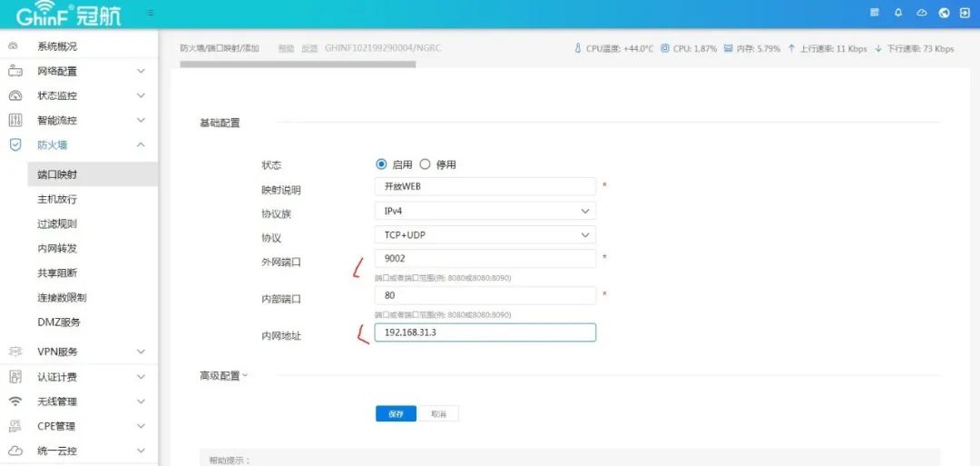Click the 外网端口 field showing 9002
Screen dimensions: 980x466
(485, 258)
